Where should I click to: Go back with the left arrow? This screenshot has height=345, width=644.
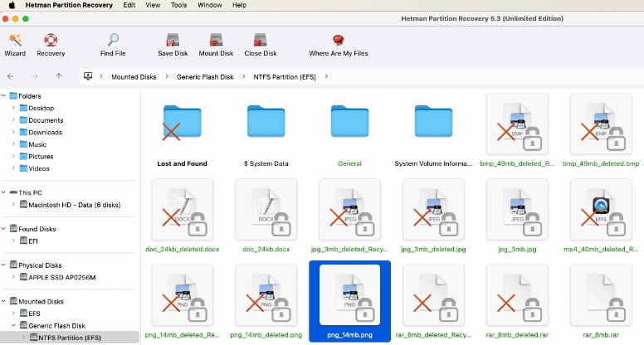point(11,76)
